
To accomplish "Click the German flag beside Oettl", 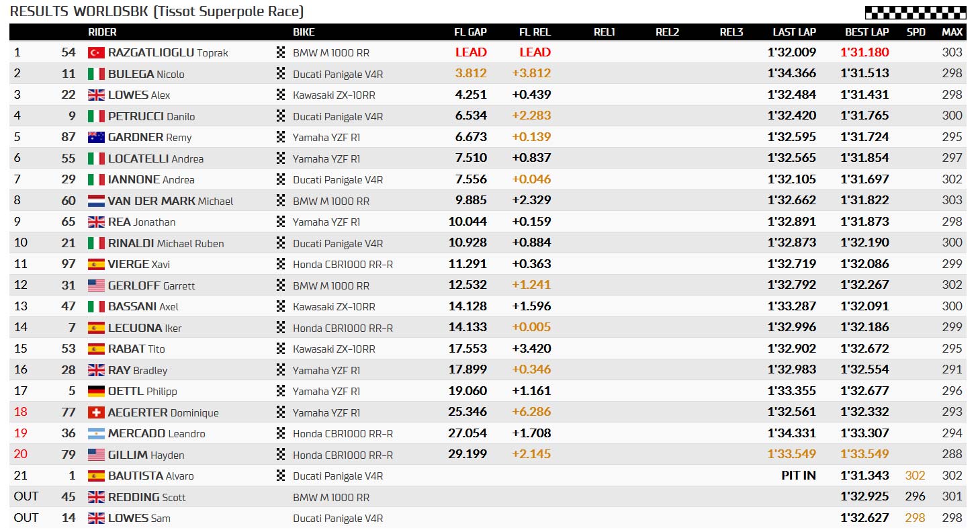I will [96, 391].
